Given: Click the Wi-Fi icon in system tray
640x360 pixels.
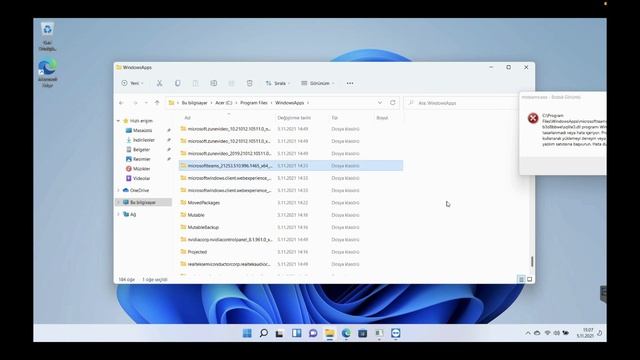Looking at the screenshot, I should pyautogui.click(x=547, y=333).
